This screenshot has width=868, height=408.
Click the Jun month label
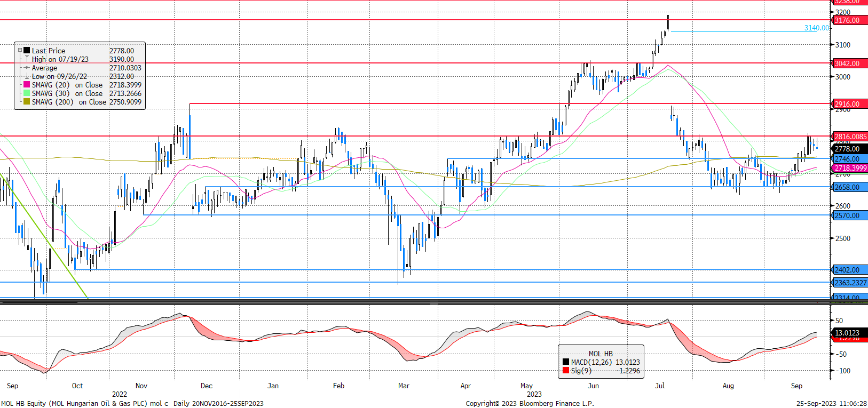click(593, 386)
